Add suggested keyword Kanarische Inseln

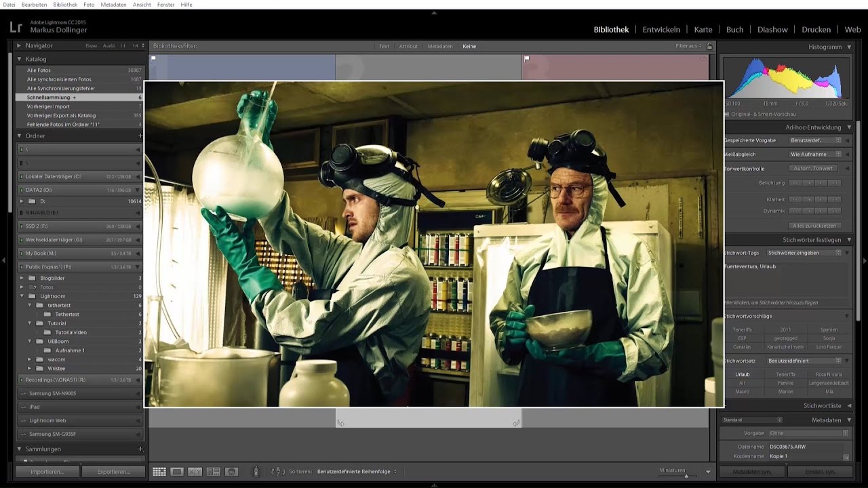click(785, 347)
